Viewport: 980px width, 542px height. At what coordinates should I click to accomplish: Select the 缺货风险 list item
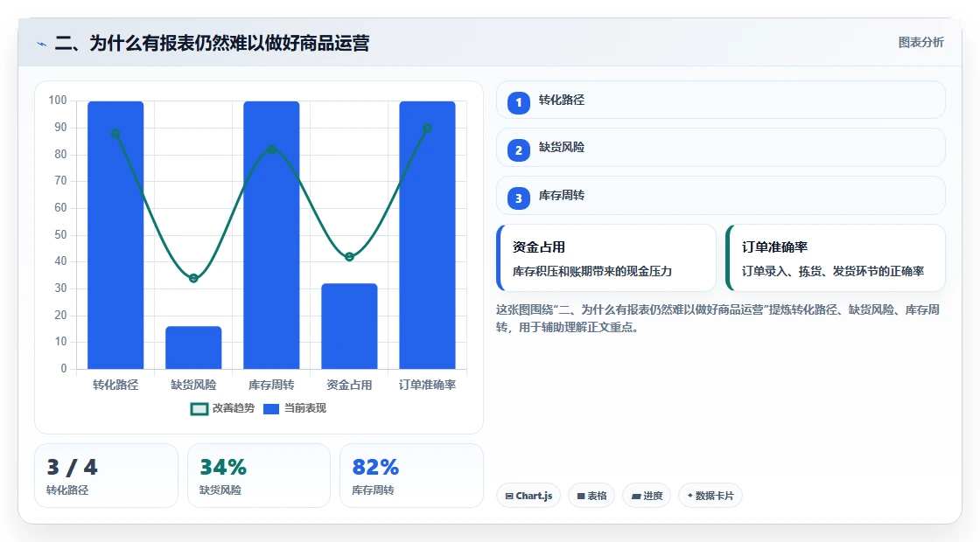(721, 148)
